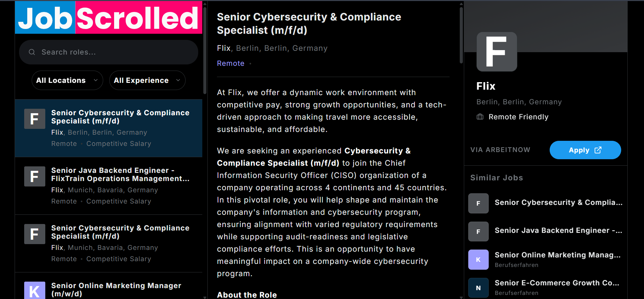Image resolution: width=644 pixels, height=299 pixels.
Task: Open similar job Senior Java Backend Engineer
Action: tap(558, 230)
